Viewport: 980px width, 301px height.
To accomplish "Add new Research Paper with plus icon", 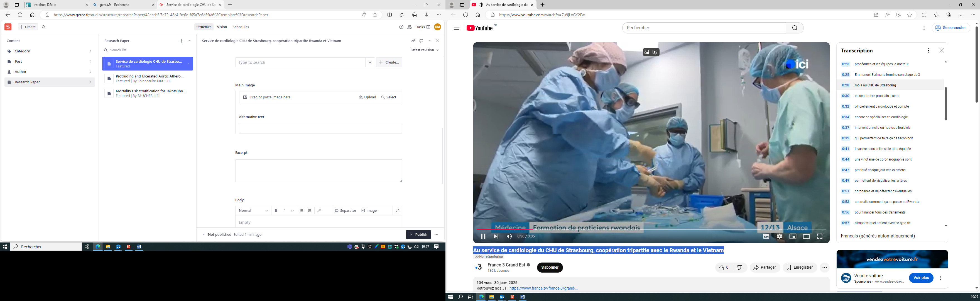I will (x=181, y=41).
